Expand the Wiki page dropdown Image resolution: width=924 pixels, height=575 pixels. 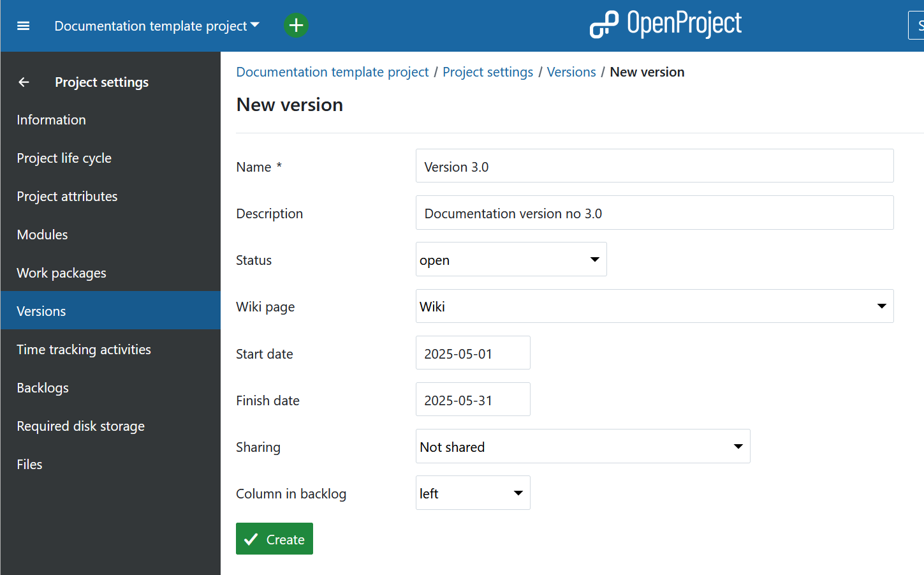pos(654,306)
